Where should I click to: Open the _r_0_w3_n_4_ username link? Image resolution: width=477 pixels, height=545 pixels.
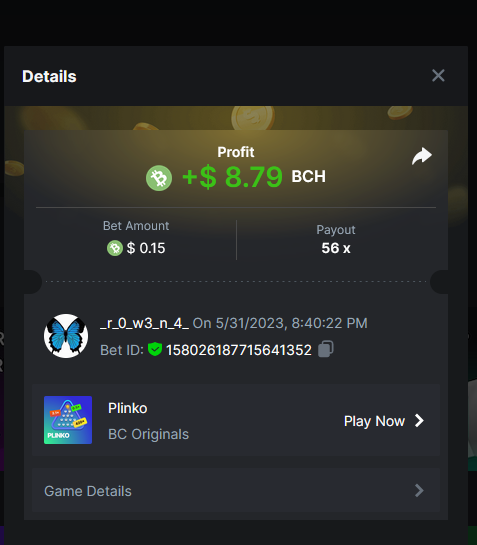click(x=144, y=323)
